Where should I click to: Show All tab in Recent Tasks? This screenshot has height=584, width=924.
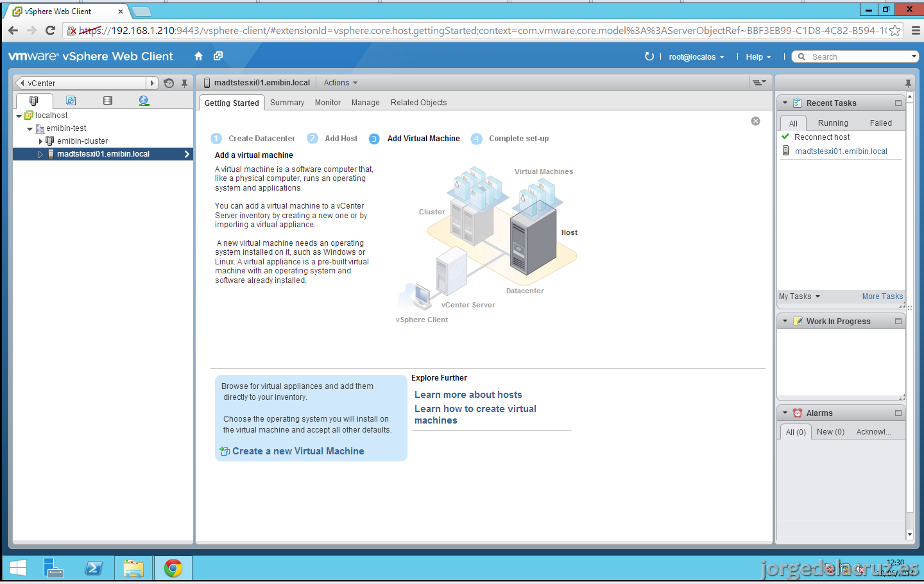(x=793, y=123)
